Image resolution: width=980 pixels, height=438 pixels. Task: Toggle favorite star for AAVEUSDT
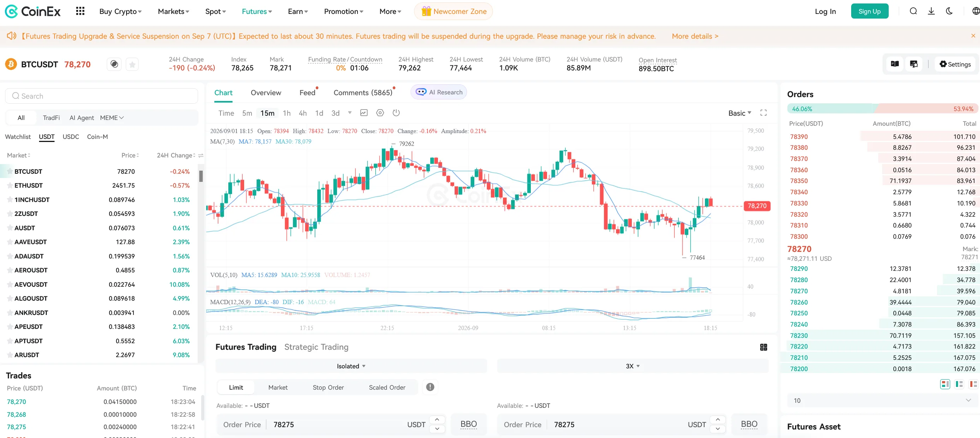10,242
